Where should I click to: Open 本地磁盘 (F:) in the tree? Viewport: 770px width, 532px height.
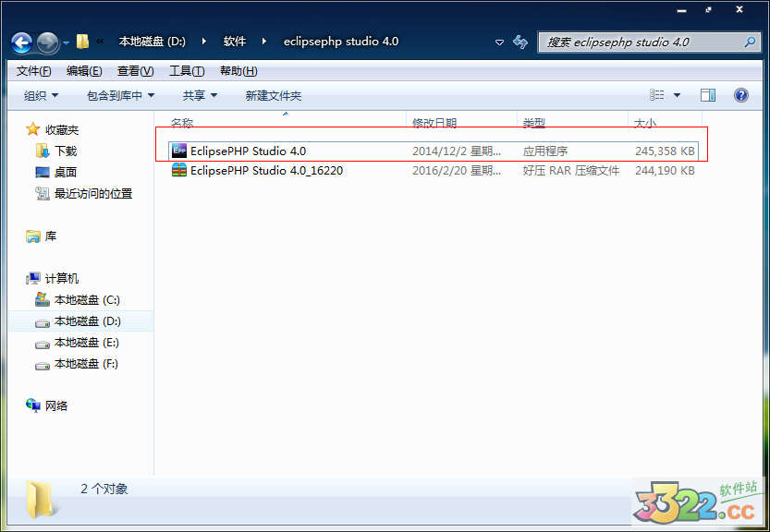pyautogui.click(x=86, y=364)
